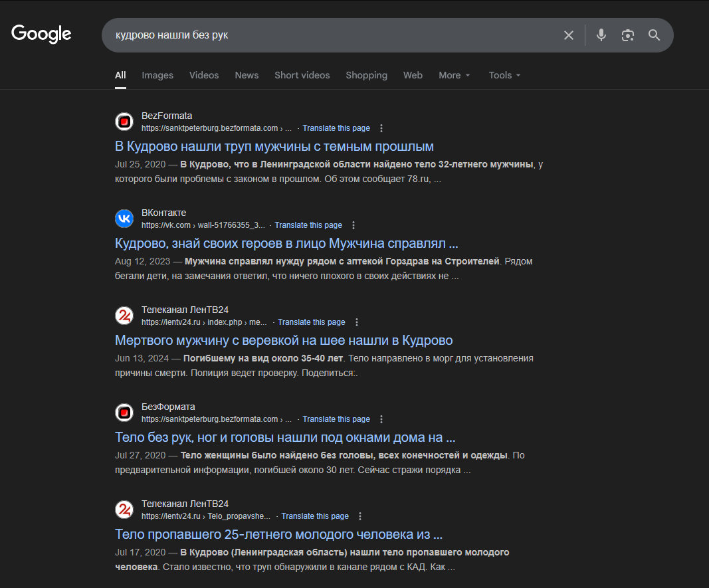The image size is (709, 588).
Task: Open link Тело пропавшего 25-летнего молодого человека
Action: [x=278, y=535]
